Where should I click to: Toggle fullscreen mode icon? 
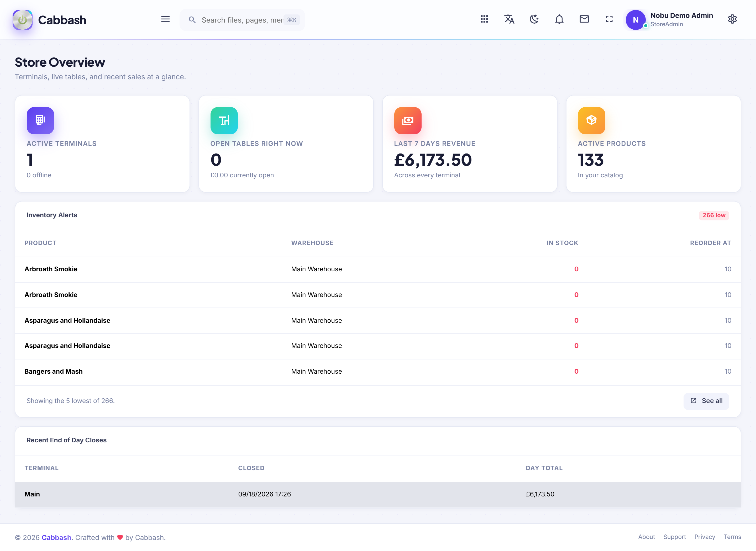coord(609,19)
